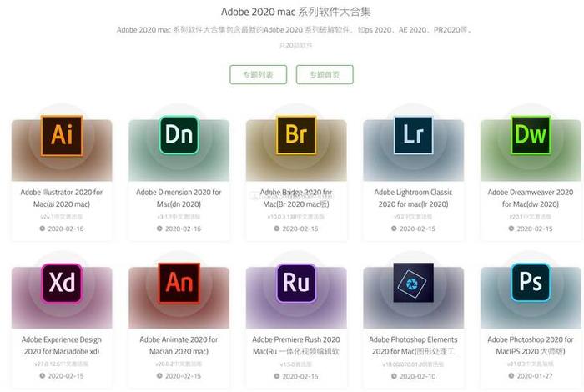Image resolution: width=584 pixels, height=392 pixels.
Task: Open Adobe Photoshop Elements 2020 link
Action: coord(414,345)
